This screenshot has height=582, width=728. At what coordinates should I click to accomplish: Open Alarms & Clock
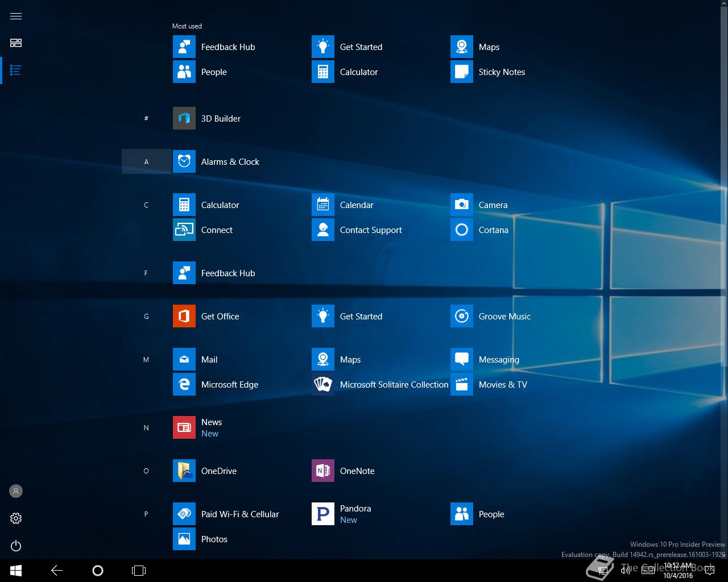241,161
